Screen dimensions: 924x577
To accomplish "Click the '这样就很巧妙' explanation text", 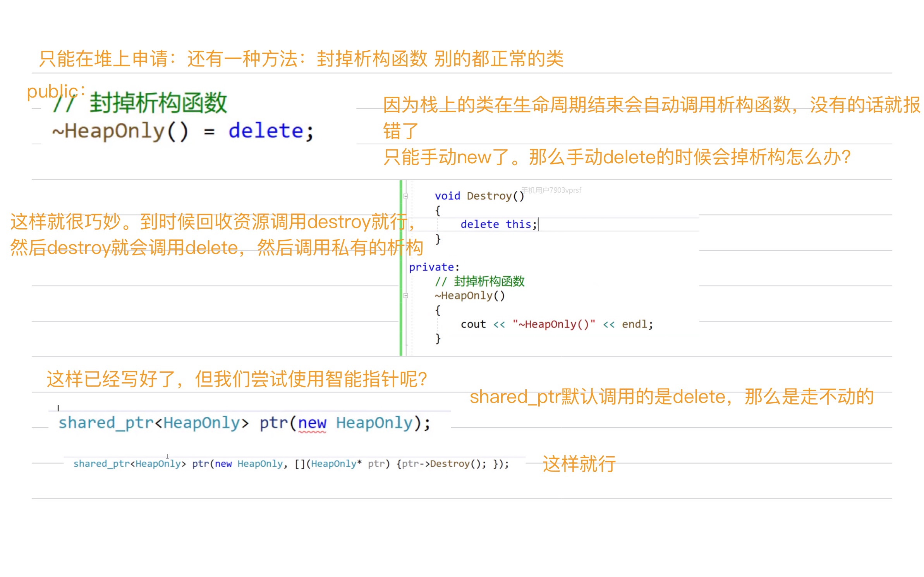I will pyautogui.click(x=212, y=222).
